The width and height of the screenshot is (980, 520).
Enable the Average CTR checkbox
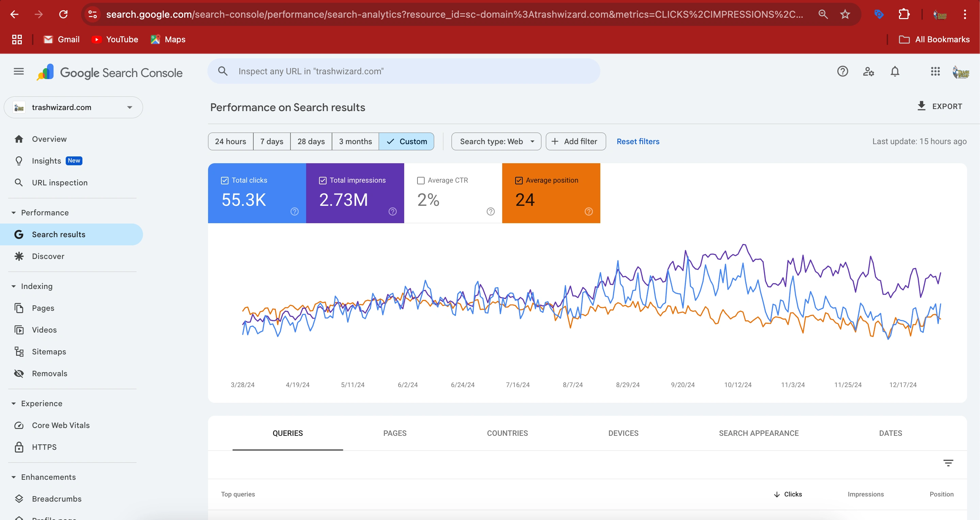click(421, 181)
